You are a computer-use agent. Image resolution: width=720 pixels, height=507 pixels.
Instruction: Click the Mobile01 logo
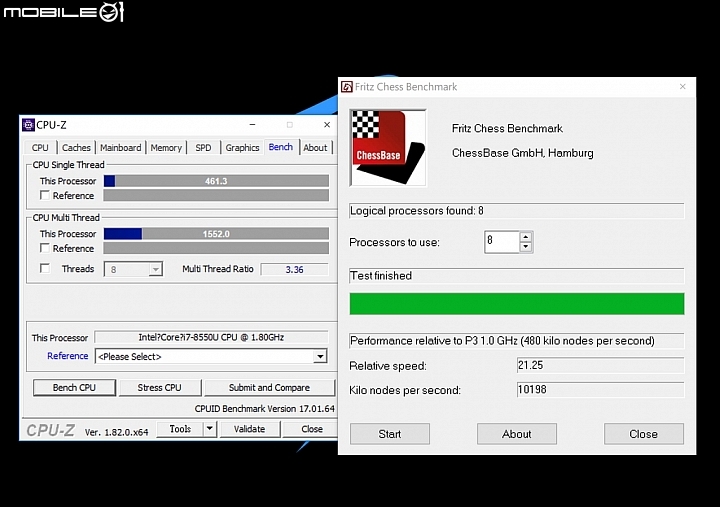click(63, 11)
